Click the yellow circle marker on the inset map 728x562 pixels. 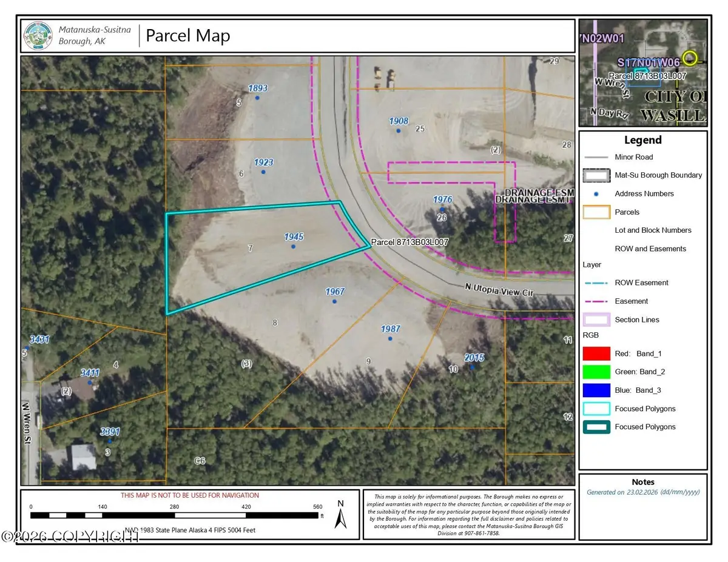click(689, 60)
